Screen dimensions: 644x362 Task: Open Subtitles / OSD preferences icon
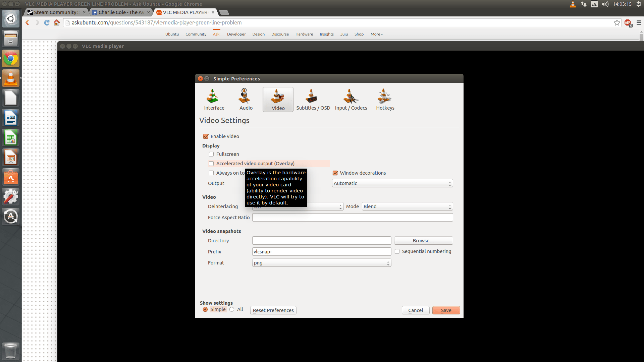pos(313,99)
